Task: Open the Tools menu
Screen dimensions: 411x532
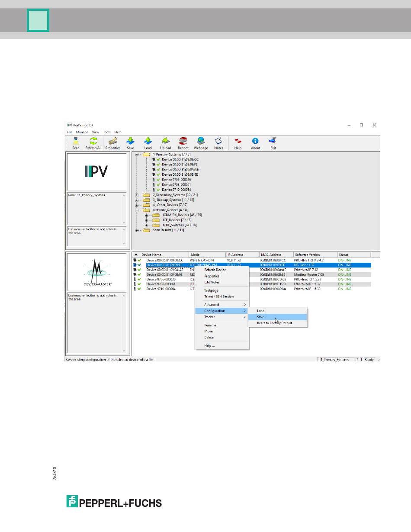Action: tap(107, 132)
